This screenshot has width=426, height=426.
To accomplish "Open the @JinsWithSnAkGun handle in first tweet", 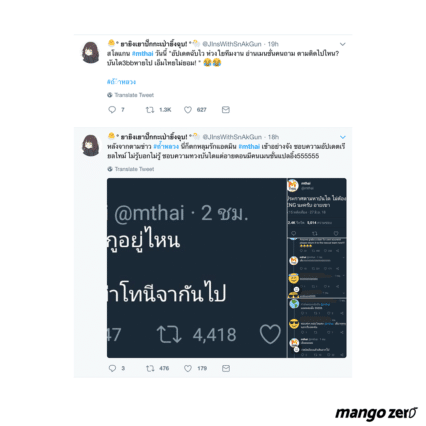I will click(232, 44).
